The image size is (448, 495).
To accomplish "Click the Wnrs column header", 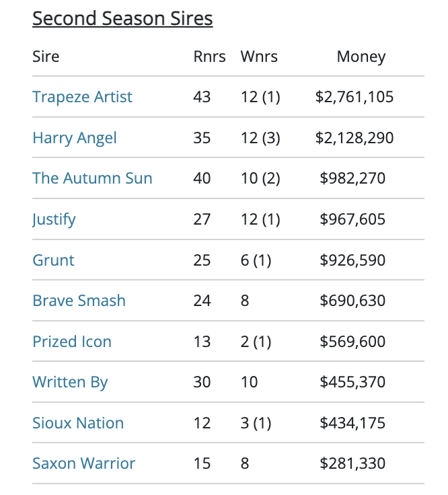I will 259,56.
